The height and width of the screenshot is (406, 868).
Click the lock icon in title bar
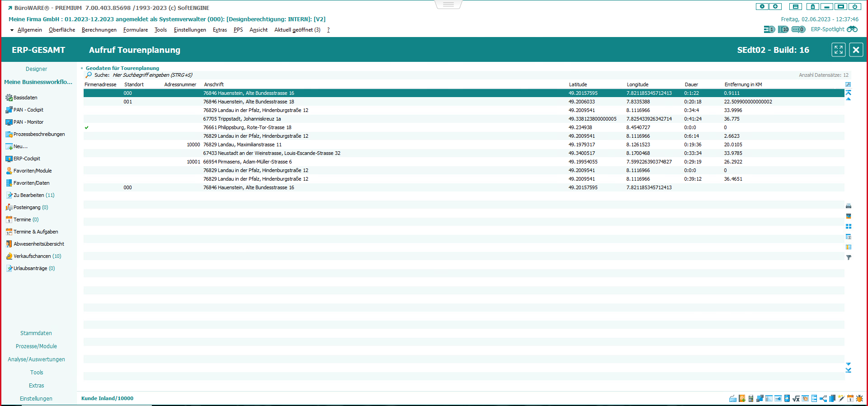click(x=812, y=7)
